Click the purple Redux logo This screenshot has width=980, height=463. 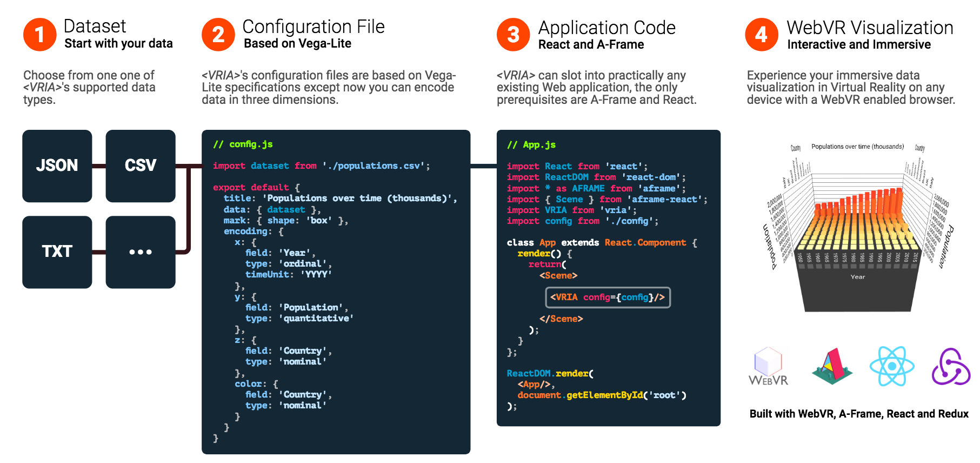[951, 366]
